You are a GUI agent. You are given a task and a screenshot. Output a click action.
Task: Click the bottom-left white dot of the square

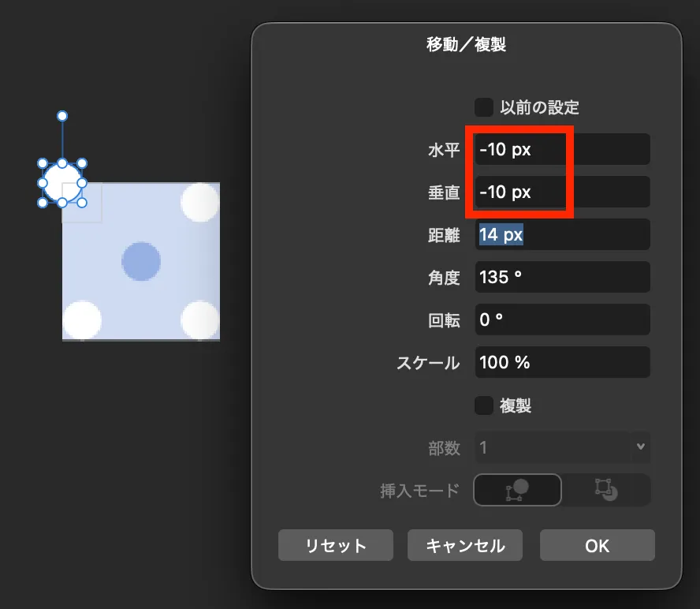[x=81, y=319]
